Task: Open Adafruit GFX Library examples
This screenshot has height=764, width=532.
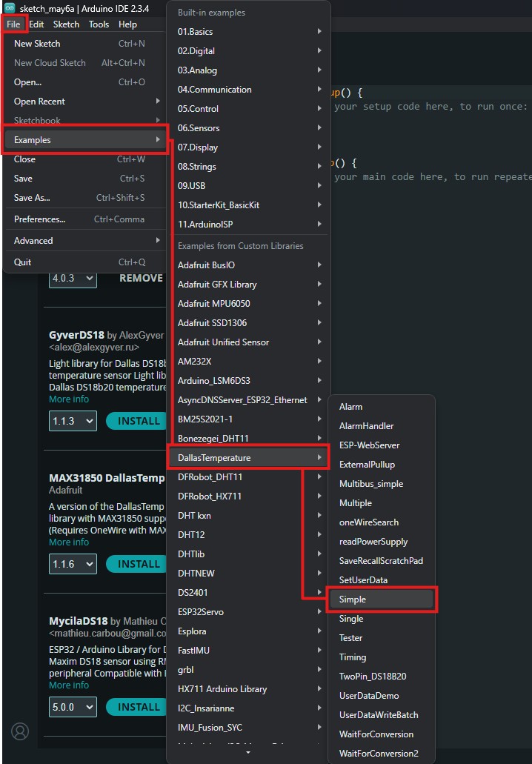Action: point(249,285)
